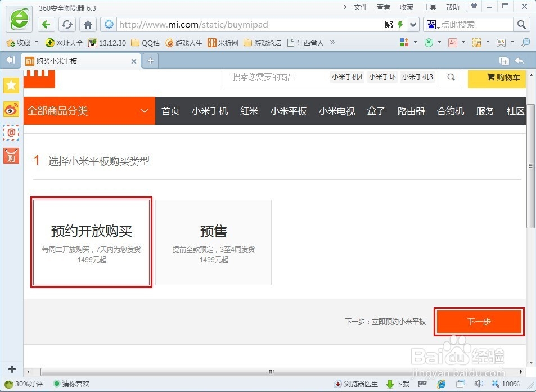Open a new tab with the plus button
The width and height of the screenshot is (536, 392).
[150, 61]
